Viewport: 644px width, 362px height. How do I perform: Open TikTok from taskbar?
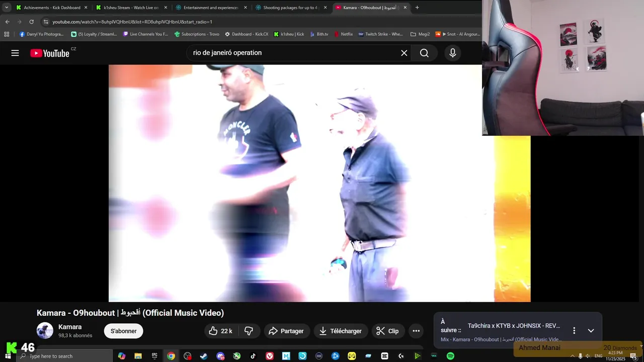(x=253, y=356)
